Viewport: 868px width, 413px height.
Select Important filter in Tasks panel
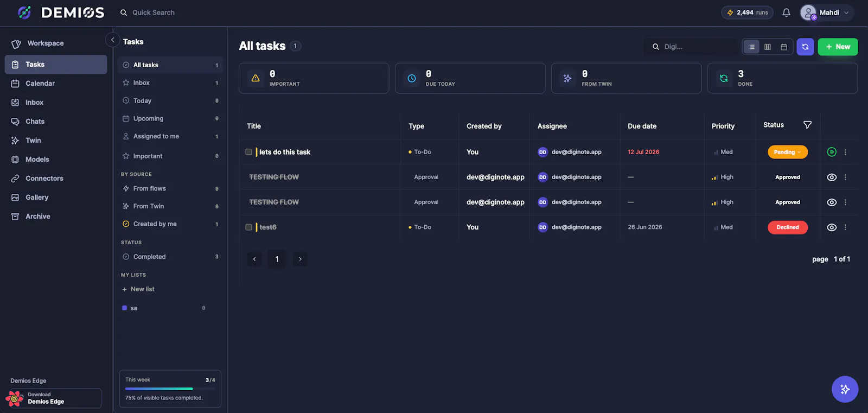(170, 156)
